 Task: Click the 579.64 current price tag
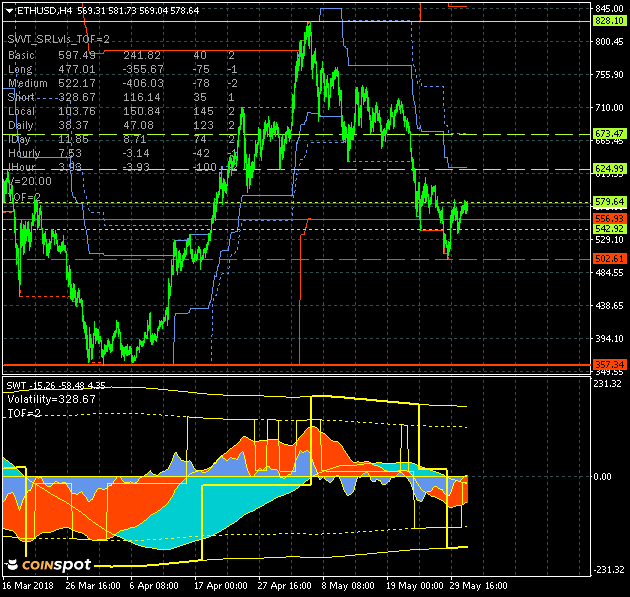[x=609, y=202]
